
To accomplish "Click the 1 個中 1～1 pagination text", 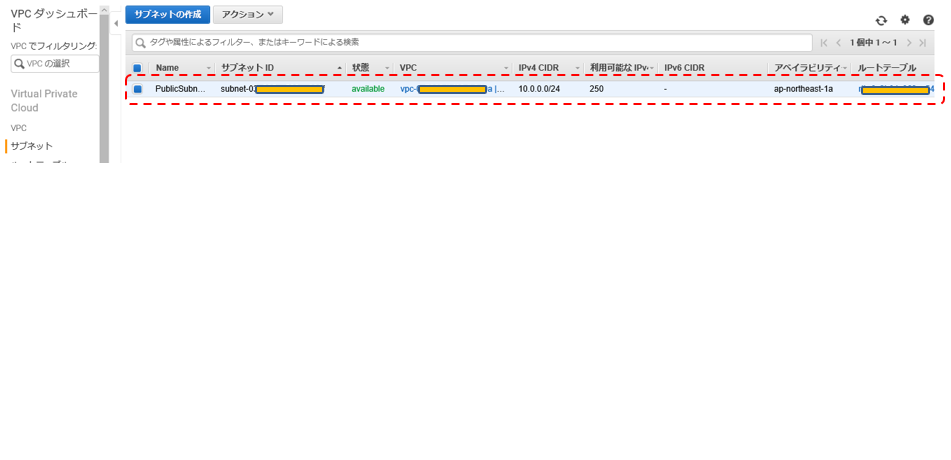I will [x=873, y=42].
